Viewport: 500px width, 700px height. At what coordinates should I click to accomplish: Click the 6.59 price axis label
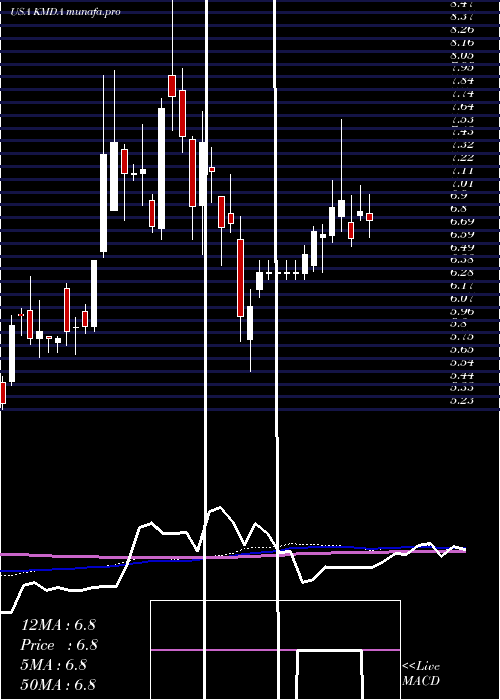coord(462,235)
